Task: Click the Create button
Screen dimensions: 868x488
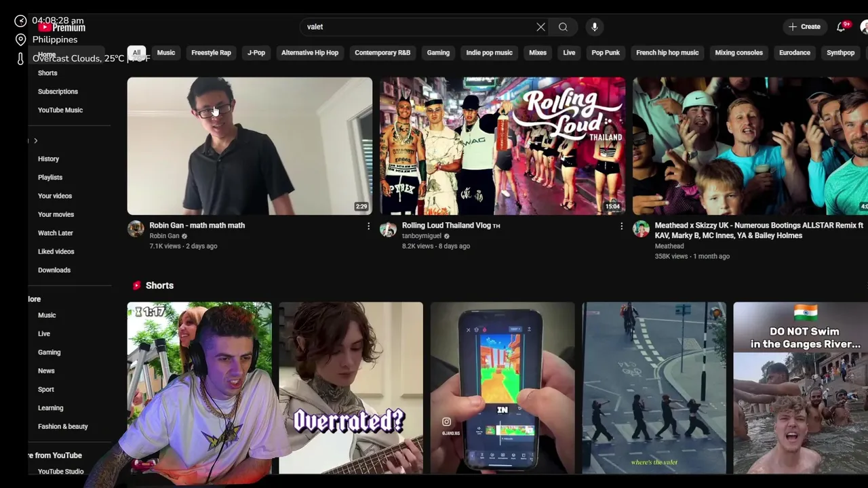Action: (804, 27)
